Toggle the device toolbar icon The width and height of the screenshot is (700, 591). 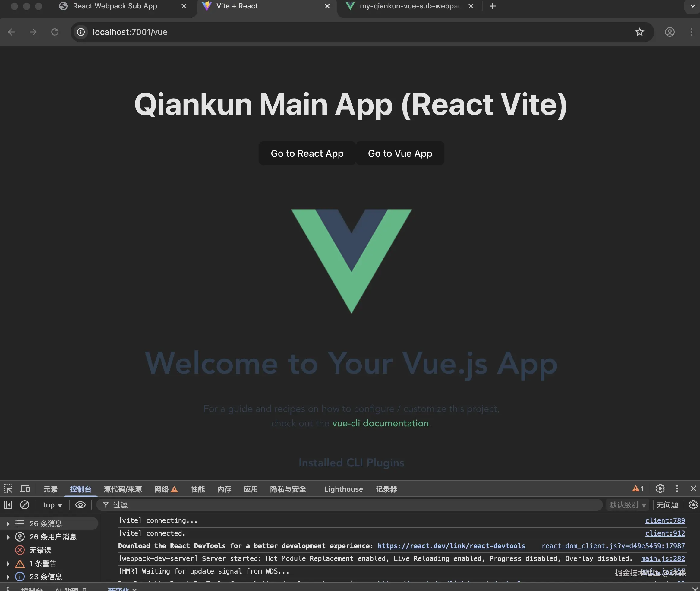click(25, 489)
